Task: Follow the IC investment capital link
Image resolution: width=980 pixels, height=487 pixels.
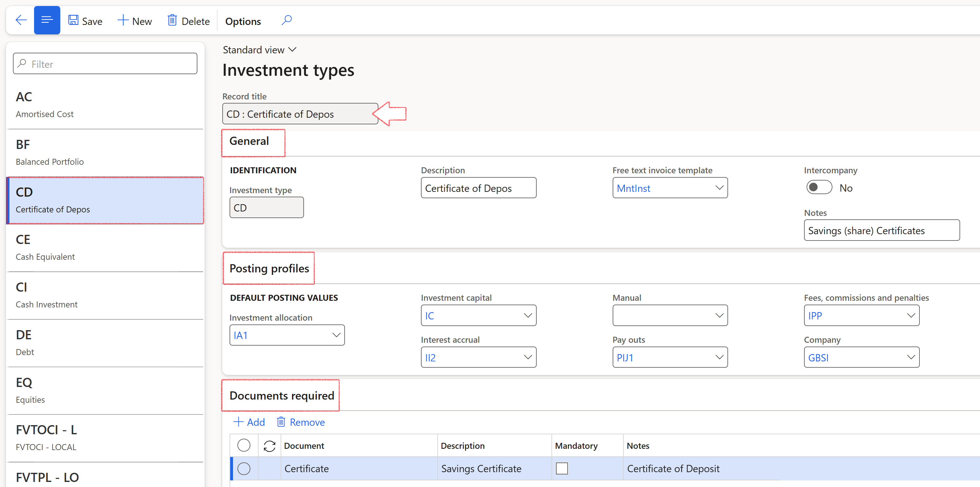Action: 429,316
